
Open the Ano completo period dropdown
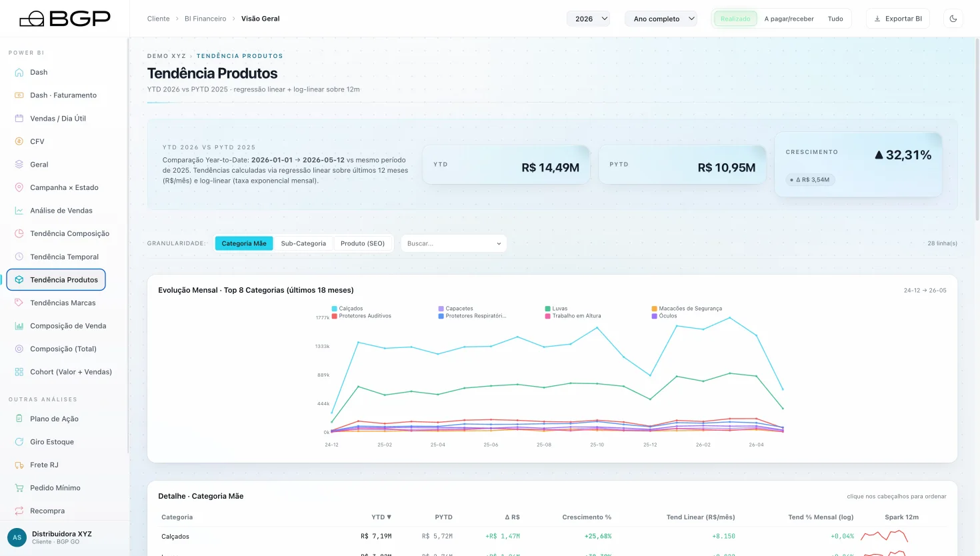[661, 19]
